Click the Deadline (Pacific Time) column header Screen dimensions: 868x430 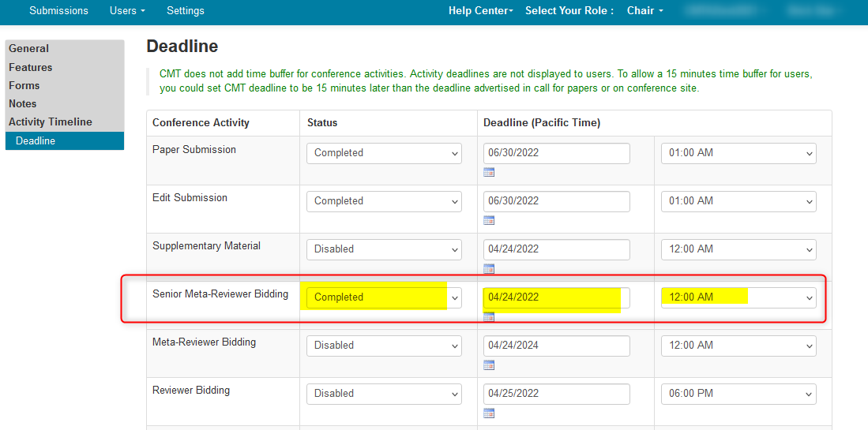542,123
